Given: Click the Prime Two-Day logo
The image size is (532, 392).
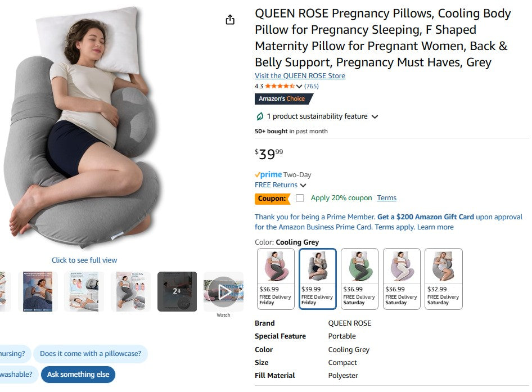Looking at the screenshot, I should pos(268,174).
